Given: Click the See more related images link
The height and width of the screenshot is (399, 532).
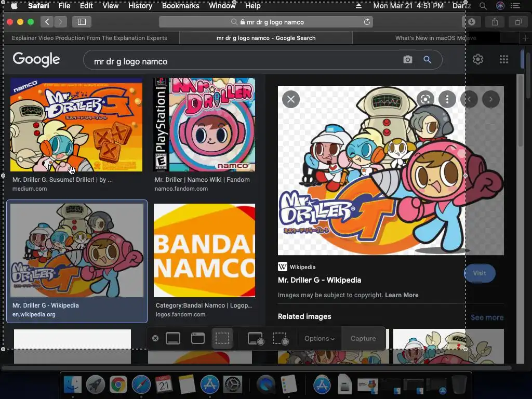Looking at the screenshot, I should click(x=487, y=317).
